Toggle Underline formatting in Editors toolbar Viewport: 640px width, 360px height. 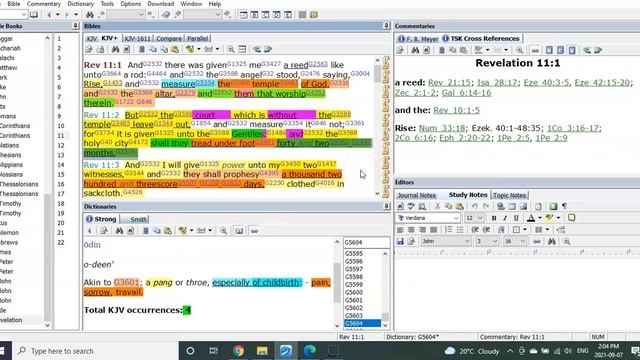pyautogui.click(x=516, y=218)
